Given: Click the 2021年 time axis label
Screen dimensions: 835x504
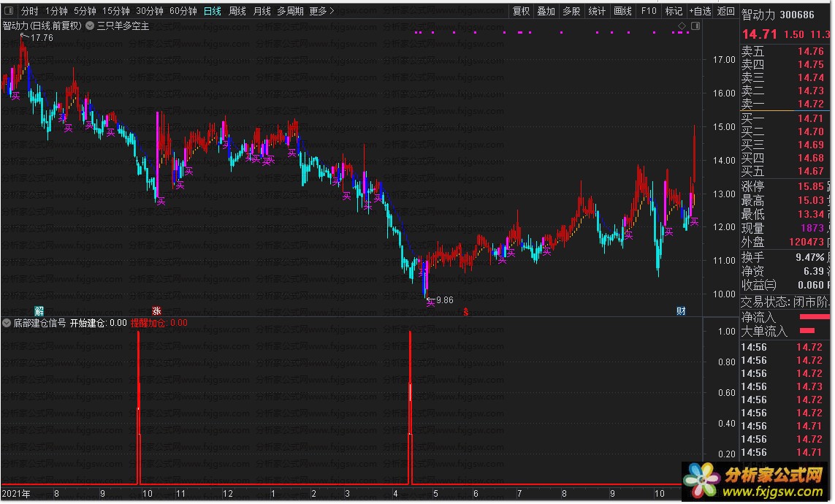Looking at the screenshot, I should point(16,493).
